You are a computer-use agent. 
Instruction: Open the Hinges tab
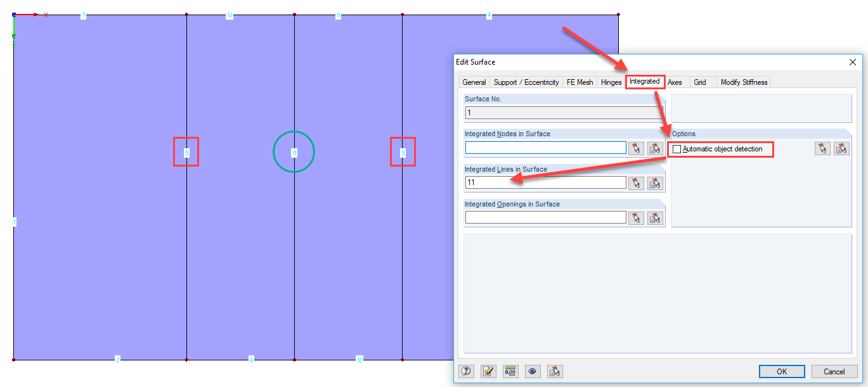coord(610,82)
